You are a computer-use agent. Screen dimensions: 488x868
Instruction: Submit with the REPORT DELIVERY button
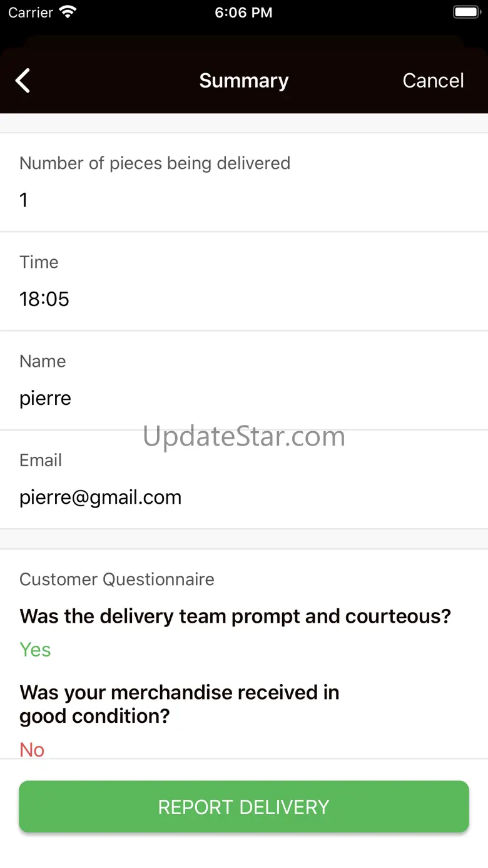(244, 807)
